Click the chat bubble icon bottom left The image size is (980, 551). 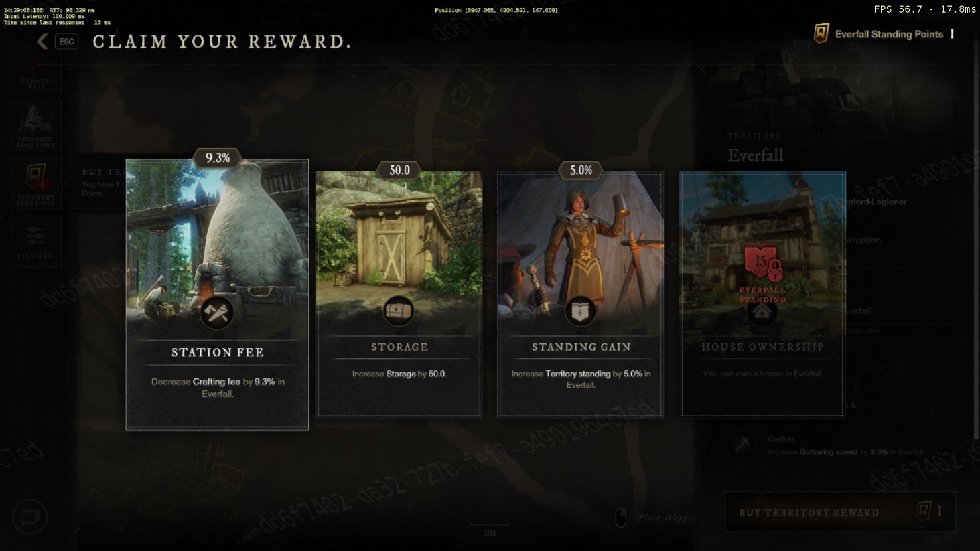[x=29, y=517]
